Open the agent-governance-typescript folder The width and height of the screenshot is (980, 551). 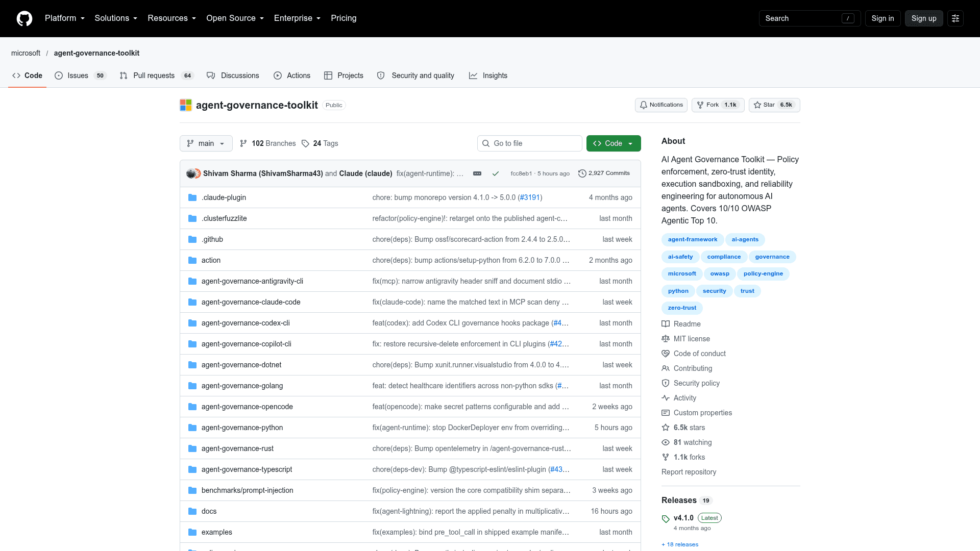point(247,469)
